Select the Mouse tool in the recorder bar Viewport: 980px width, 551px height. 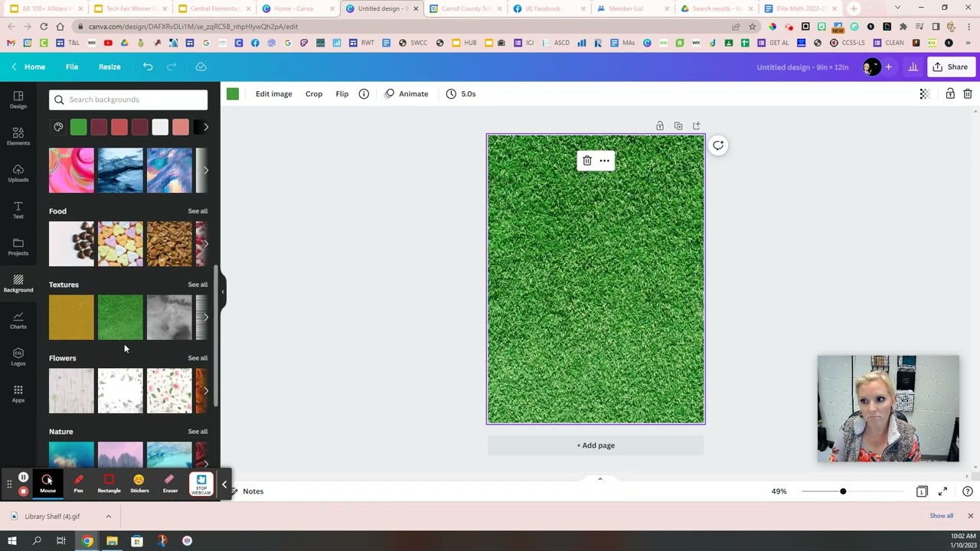(x=47, y=484)
